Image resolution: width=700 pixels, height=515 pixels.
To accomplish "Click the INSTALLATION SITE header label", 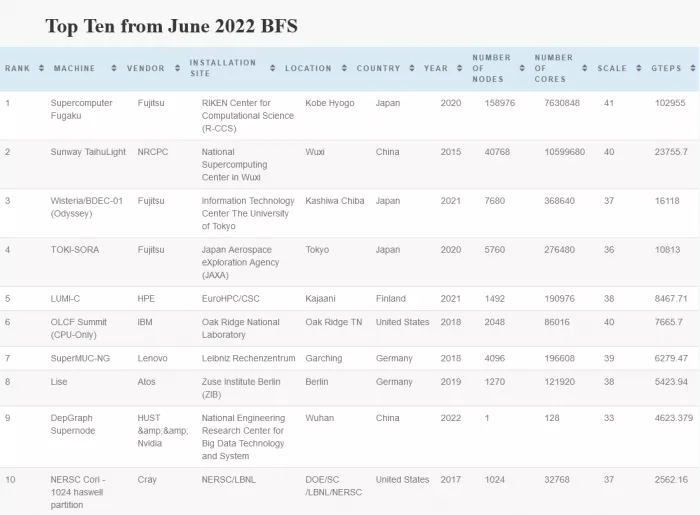I will coord(222,68).
